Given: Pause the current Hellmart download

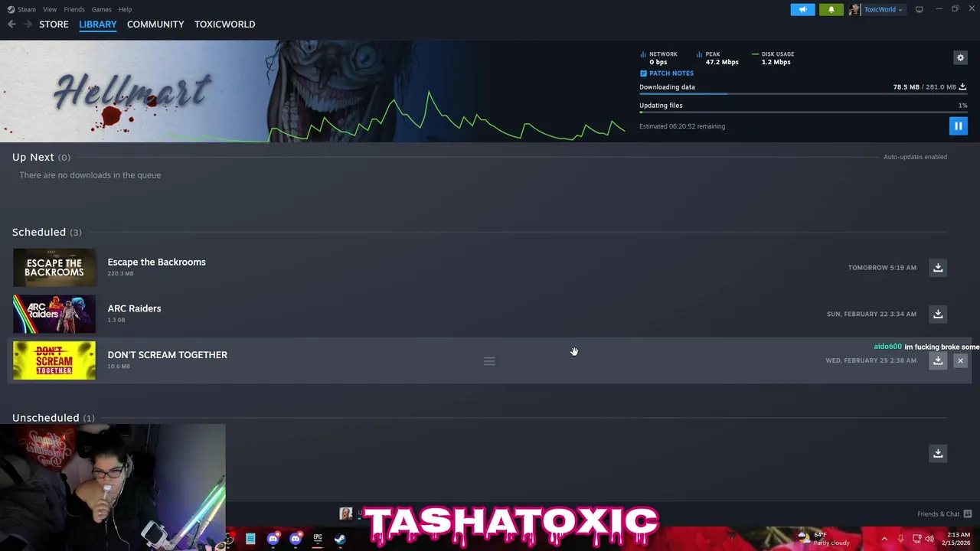Looking at the screenshot, I should point(958,126).
